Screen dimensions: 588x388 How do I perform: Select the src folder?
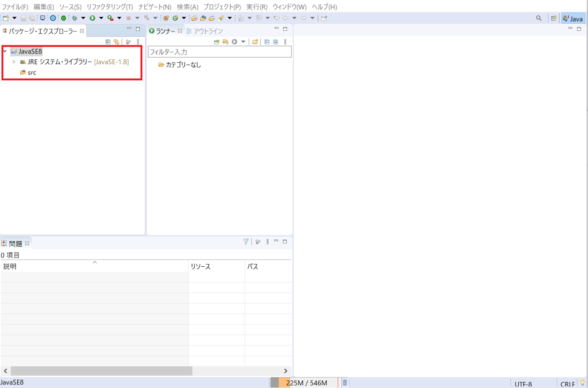pos(28,72)
